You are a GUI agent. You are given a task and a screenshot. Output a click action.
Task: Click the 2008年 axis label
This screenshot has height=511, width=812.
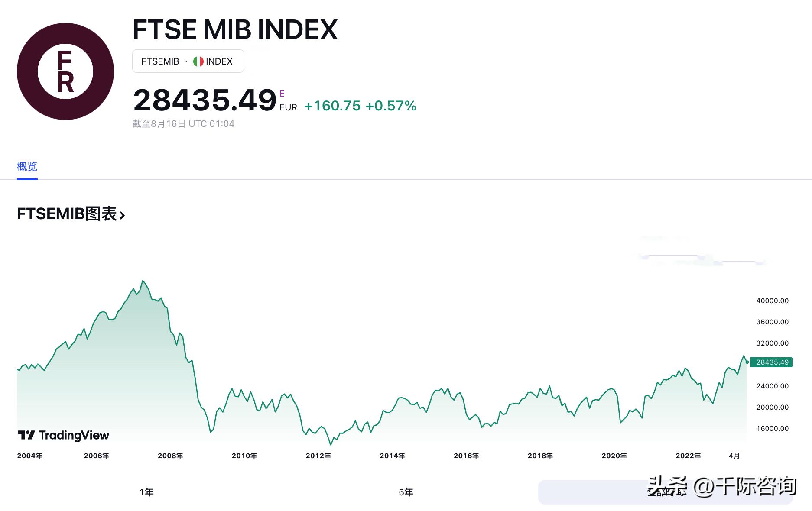tap(170, 456)
